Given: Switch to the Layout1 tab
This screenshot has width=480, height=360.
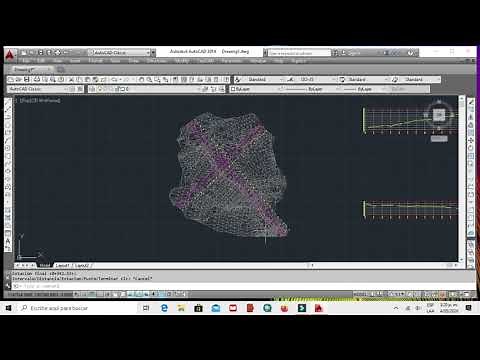Looking at the screenshot, I should 62,265.
